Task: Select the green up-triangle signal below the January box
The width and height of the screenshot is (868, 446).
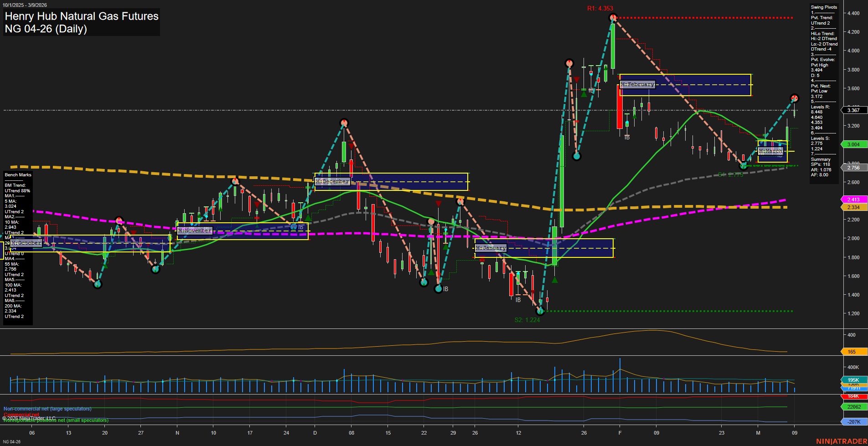Action: 554,280
